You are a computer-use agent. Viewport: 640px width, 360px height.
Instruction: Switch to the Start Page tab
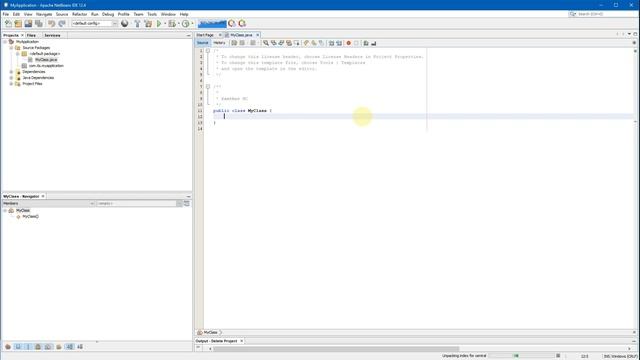[205, 35]
